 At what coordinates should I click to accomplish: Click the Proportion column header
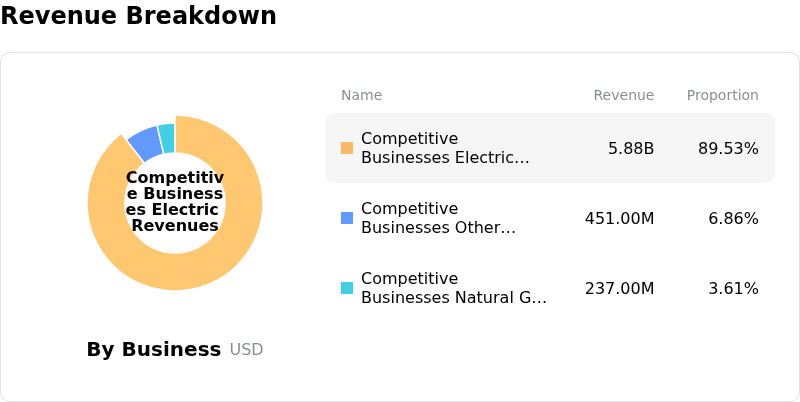[722, 95]
